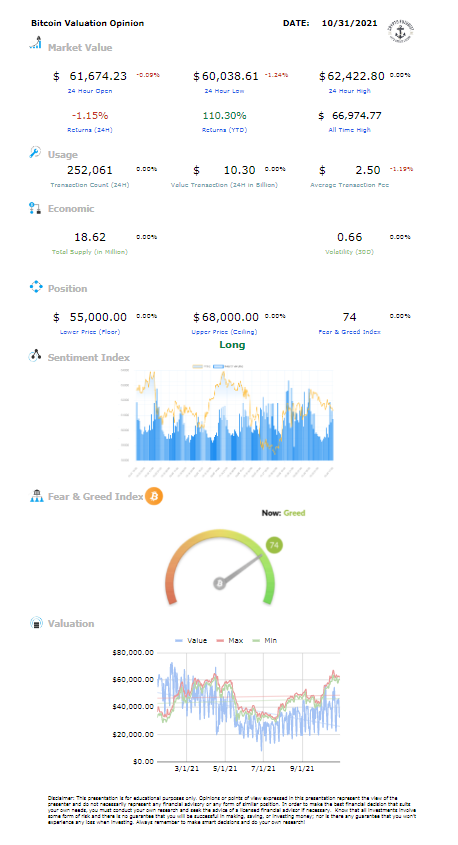The width and height of the screenshot is (458, 845).
Task: Click the Valuation line chart area
Action: click(248, 707)
